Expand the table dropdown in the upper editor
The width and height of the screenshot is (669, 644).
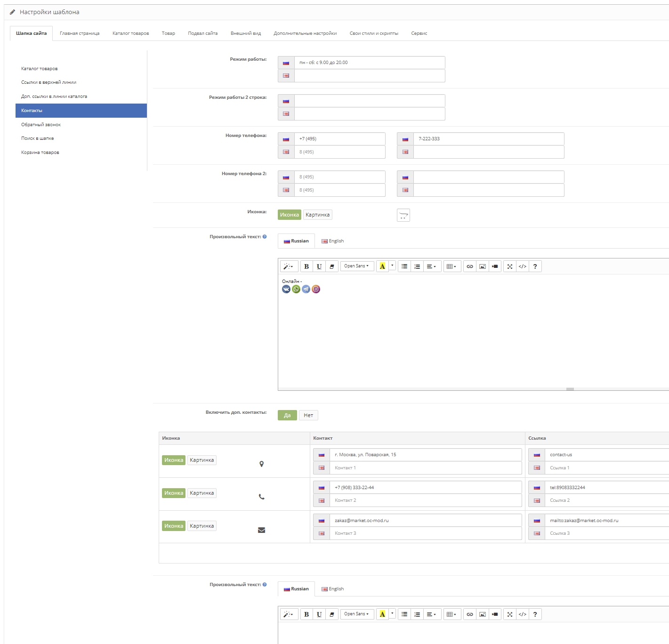[x=451, y=266]
